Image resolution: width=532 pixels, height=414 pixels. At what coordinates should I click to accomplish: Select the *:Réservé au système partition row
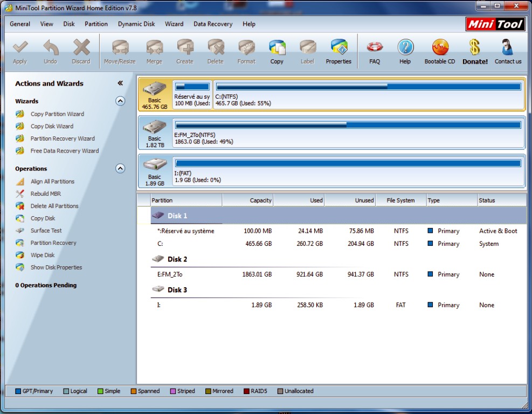(x=338, y=231)
